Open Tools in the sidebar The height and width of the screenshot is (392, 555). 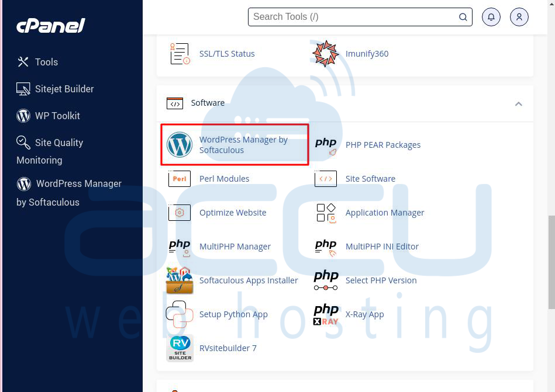pyautogui.click(x=46, y=62)
